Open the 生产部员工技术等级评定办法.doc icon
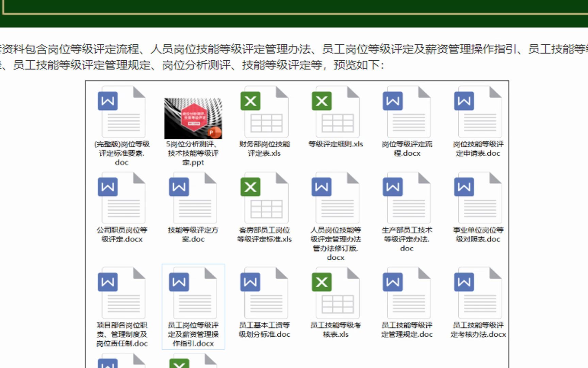This screenshot has height=368, width=588. (x=407, y=198)
